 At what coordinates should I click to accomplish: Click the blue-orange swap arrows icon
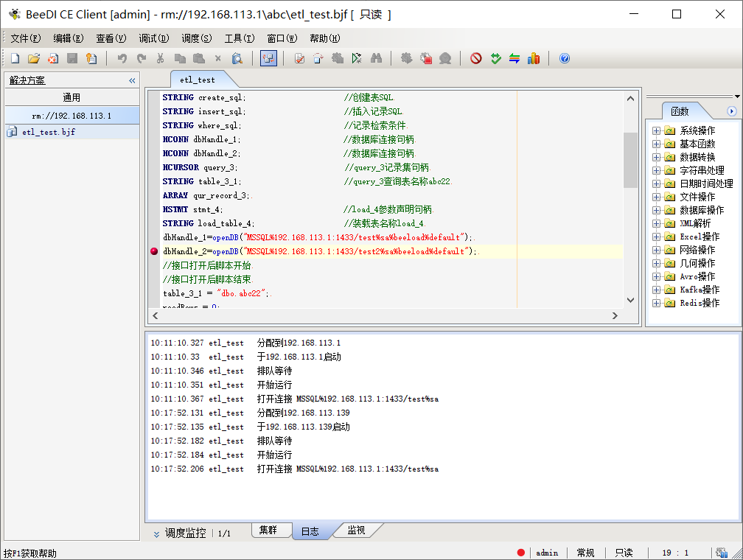point(514,58)
